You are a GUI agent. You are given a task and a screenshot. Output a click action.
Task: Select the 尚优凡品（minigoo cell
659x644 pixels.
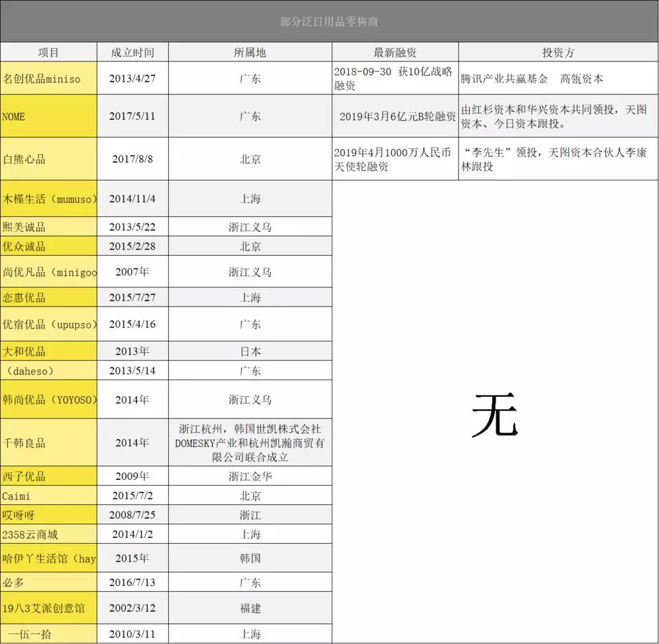click(x=49, y=272)
